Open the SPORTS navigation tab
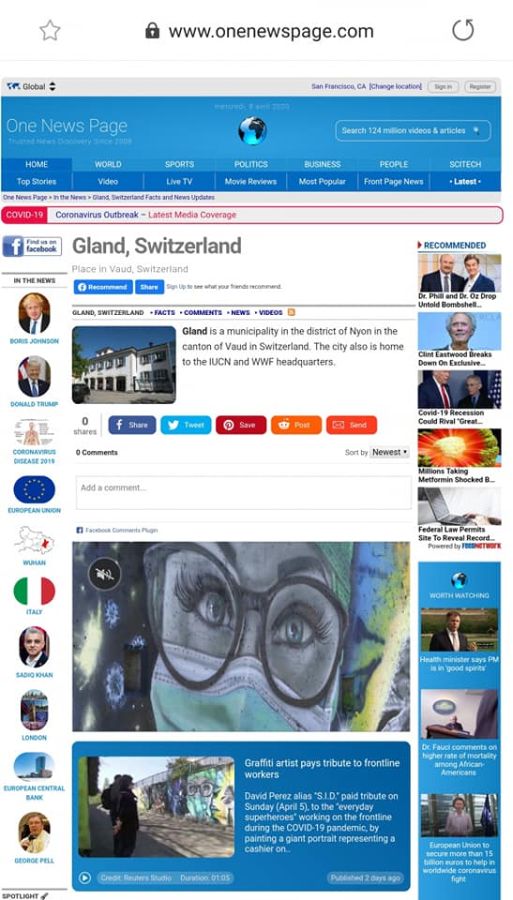The height and width of the screenshot is (900, 513). [180, 164]
